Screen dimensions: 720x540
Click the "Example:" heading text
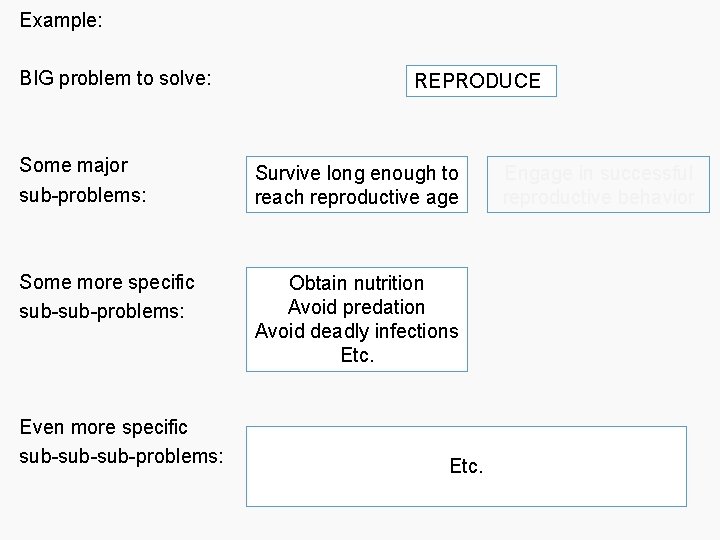coord(61,20)
